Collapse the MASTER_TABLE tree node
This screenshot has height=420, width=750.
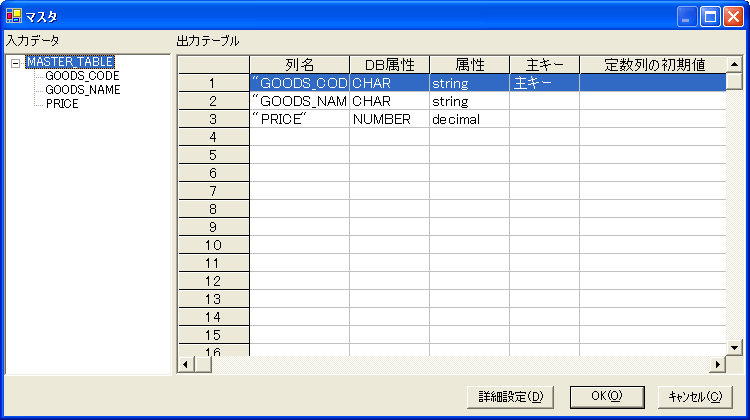[16, 62]
